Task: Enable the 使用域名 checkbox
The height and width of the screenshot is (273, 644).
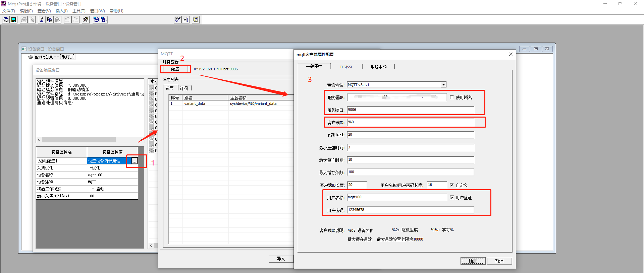Action: pyautogui.click(x=452, y=97)
